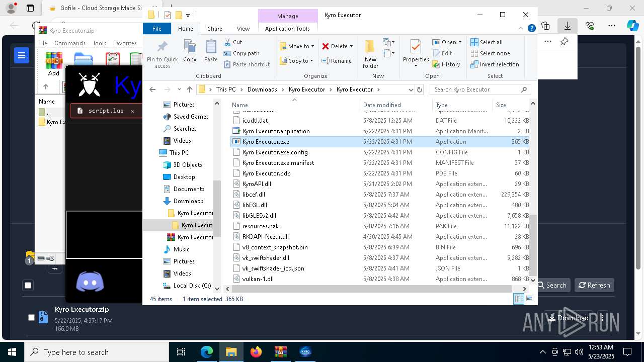Open WinRAR Commands menu

(x=70, y=43)
